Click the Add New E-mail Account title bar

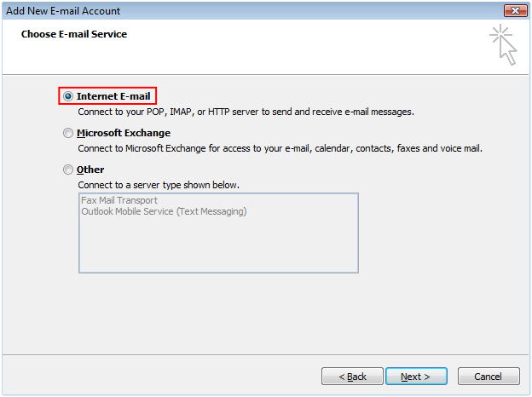(x=252, y=11)
